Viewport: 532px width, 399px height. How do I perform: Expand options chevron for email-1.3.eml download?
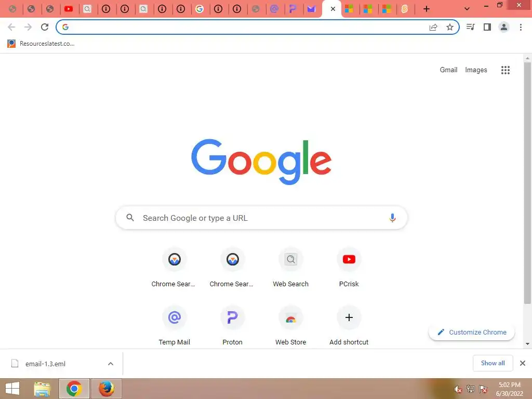111,364
